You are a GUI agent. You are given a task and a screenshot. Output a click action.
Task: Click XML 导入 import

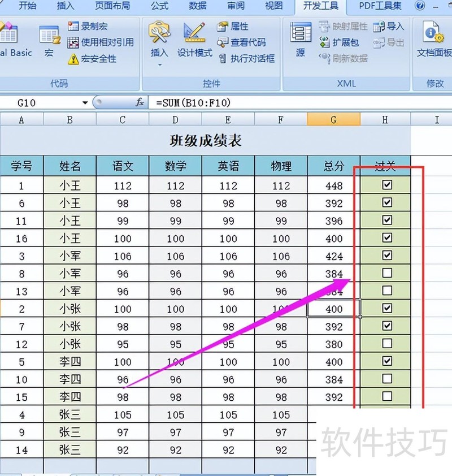coord(388,27)
